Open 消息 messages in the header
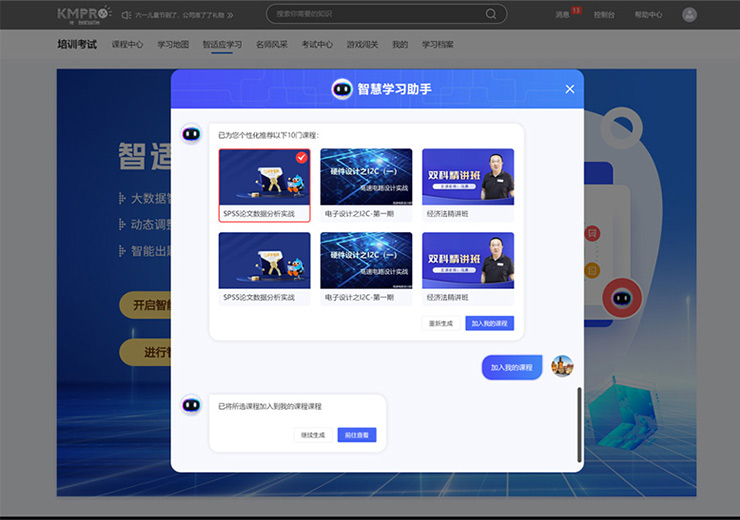Viewport: 740px width, 520px height. click(x=562, y=15)
